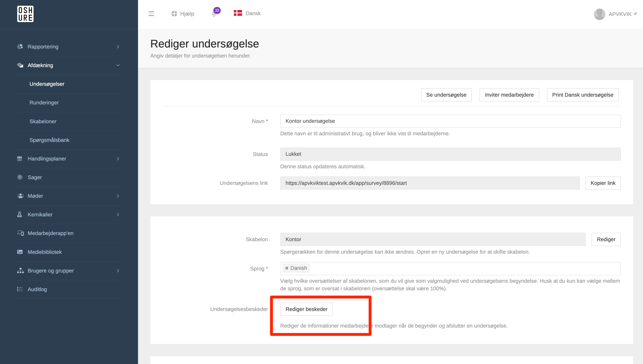Viewport: 643px width, 364px height.
Task: Open Spørgsmålsbank in the sidebar
Action: coord(50,140)
